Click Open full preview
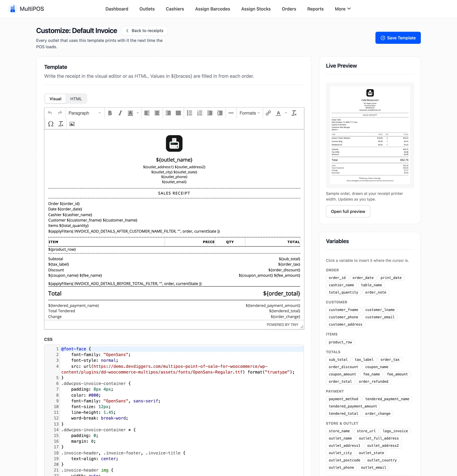Screen dimensions: 457x476 348,211
